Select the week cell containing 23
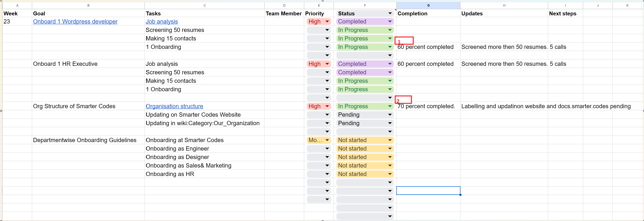This screenshot has width=644, height=221. click(17, 22)
